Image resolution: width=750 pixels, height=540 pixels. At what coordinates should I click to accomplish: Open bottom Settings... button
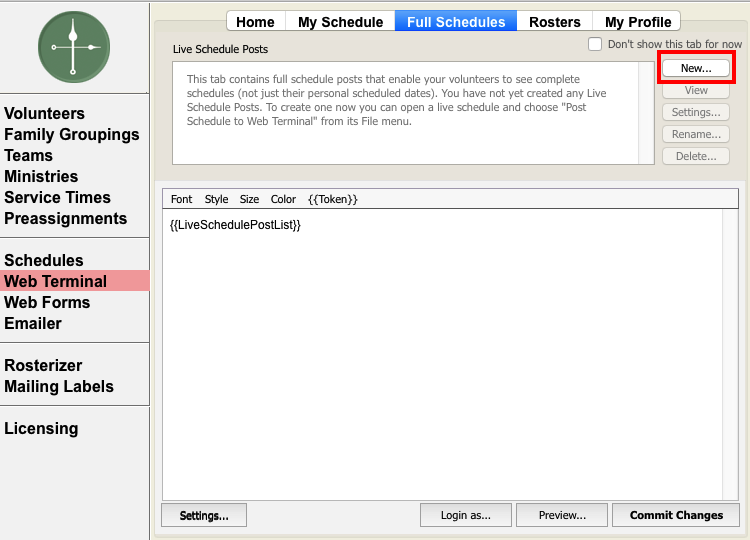tap(204, 515)
